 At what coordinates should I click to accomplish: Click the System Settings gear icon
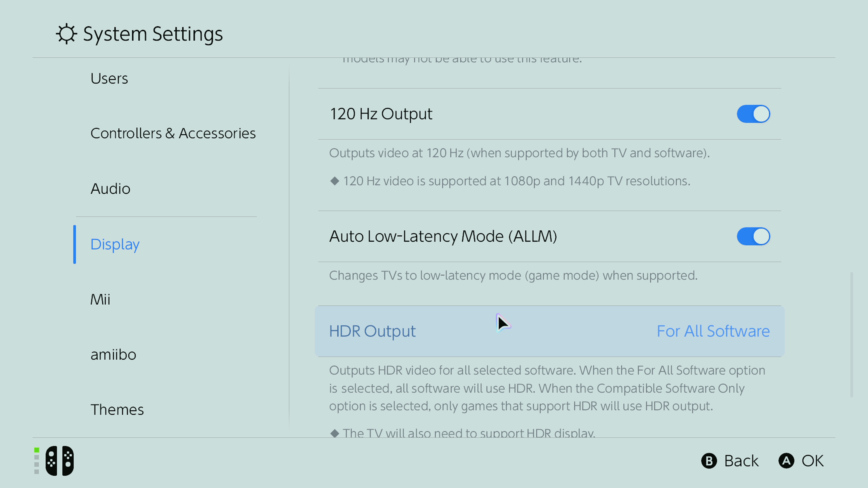coord(66,34)
